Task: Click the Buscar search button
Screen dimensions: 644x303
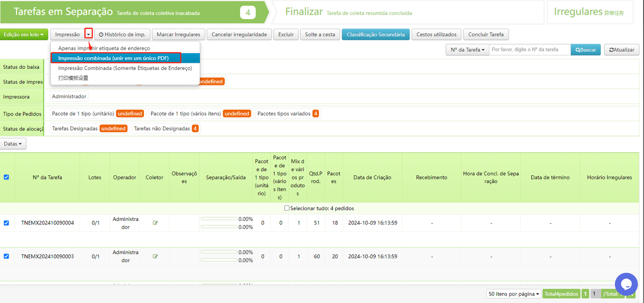Action: tap(585, 50)
